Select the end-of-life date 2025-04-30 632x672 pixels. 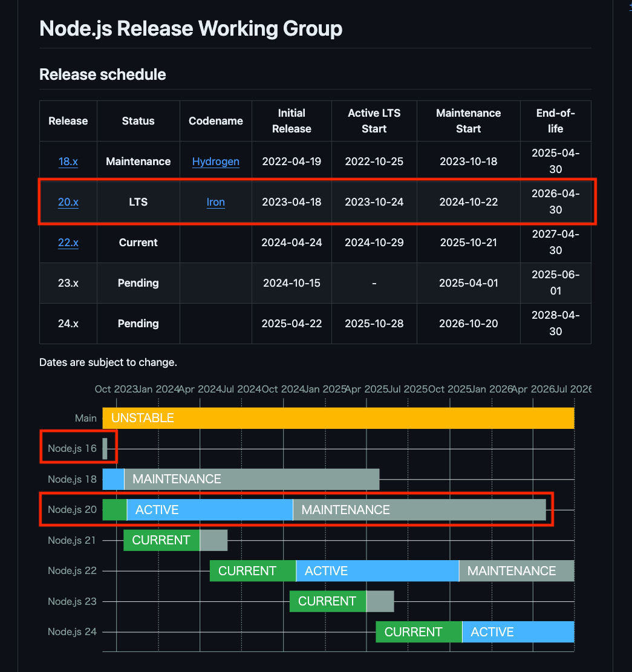coord(555,161)
